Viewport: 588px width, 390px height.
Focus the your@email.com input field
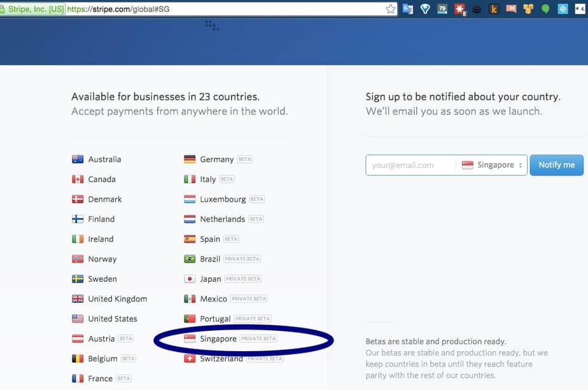coord(411,165)
